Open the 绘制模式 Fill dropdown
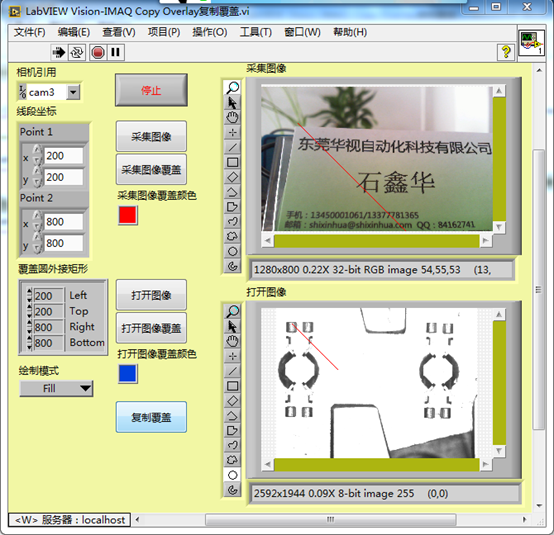554x535 pixels. click(56, 388)
